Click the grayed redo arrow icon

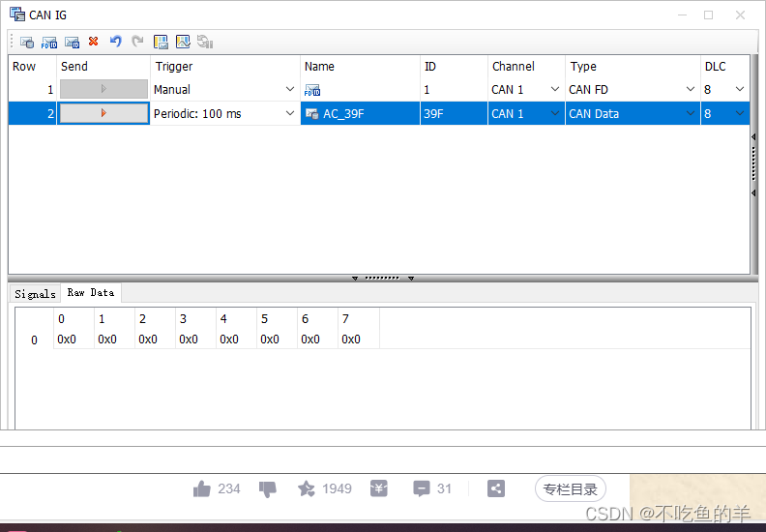pyautogui.click(x=137, y=42)
